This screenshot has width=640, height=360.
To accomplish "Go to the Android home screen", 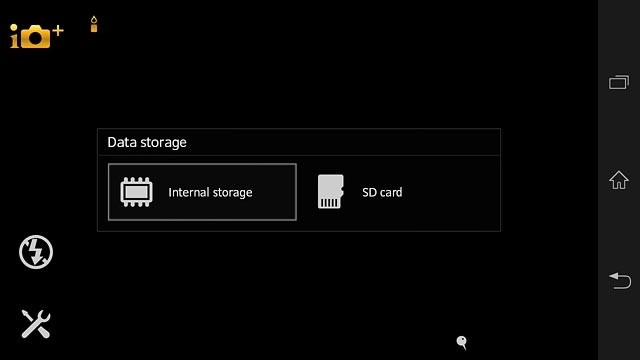I will click(619, 180).
